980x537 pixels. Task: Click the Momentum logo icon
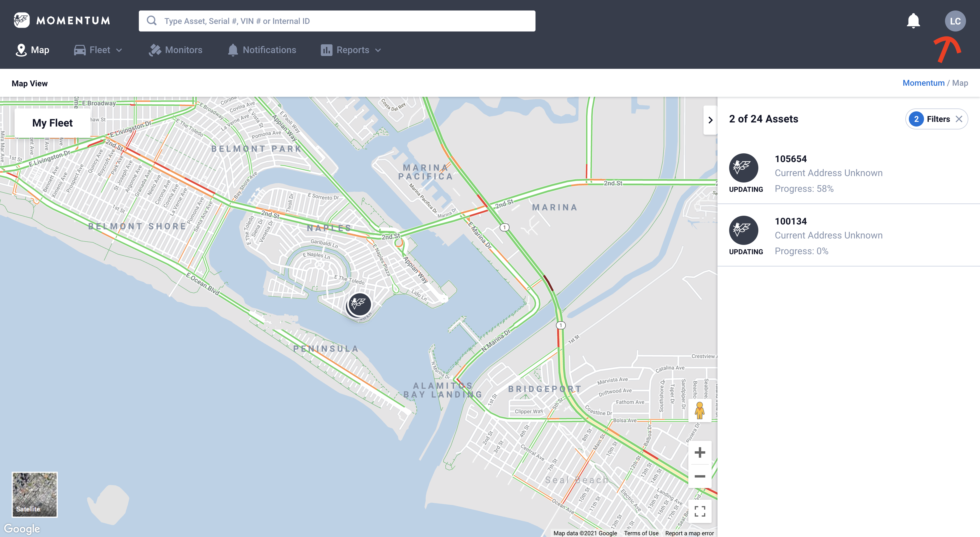(x=22, y=20)
